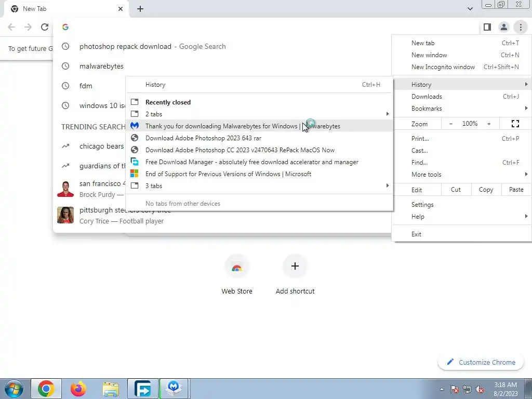Click the clock icon beside malwarebytes suggestion
The width and height of the screenshot is (532, 399).
pyautogui.click(x=65, y=66)
